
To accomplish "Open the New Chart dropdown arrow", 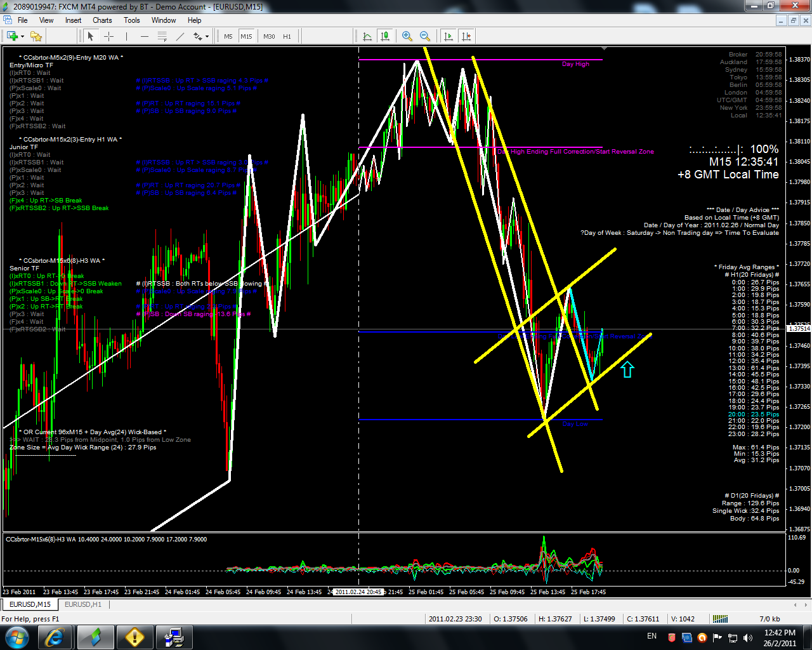I will click(22, 36).
